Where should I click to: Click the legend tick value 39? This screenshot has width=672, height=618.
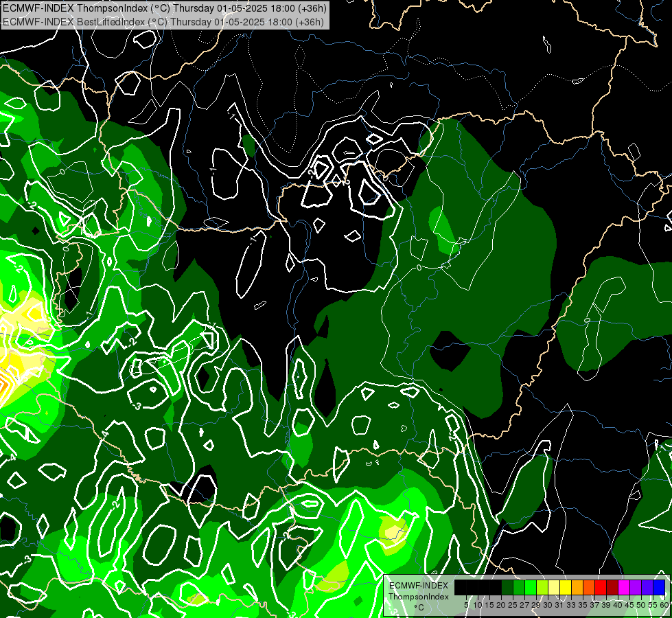tap(606, 605)
